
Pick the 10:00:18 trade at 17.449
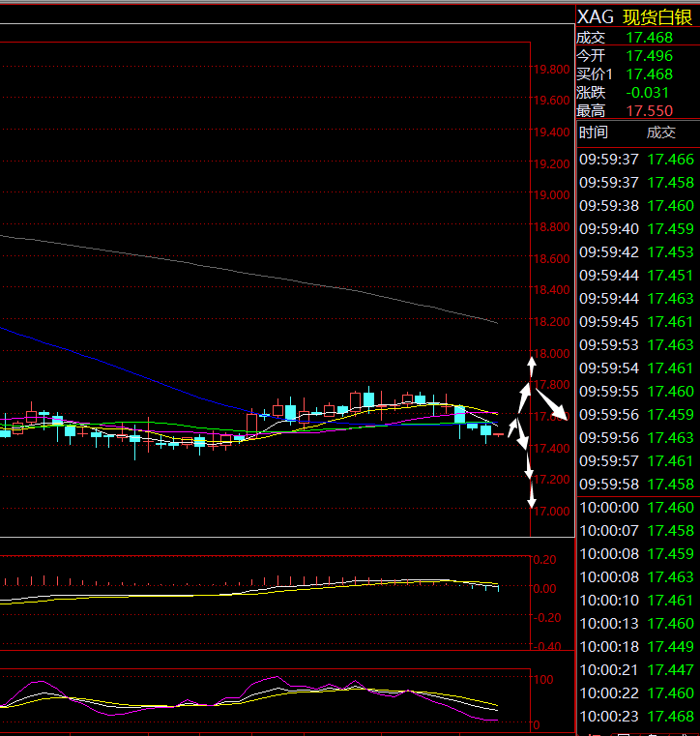636,646
